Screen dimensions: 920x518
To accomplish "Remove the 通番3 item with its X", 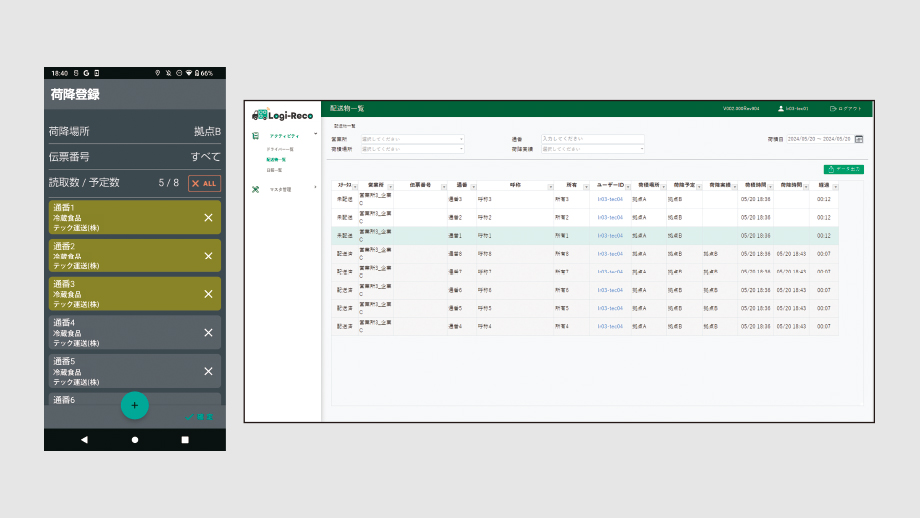I will (x=208, y=294).
